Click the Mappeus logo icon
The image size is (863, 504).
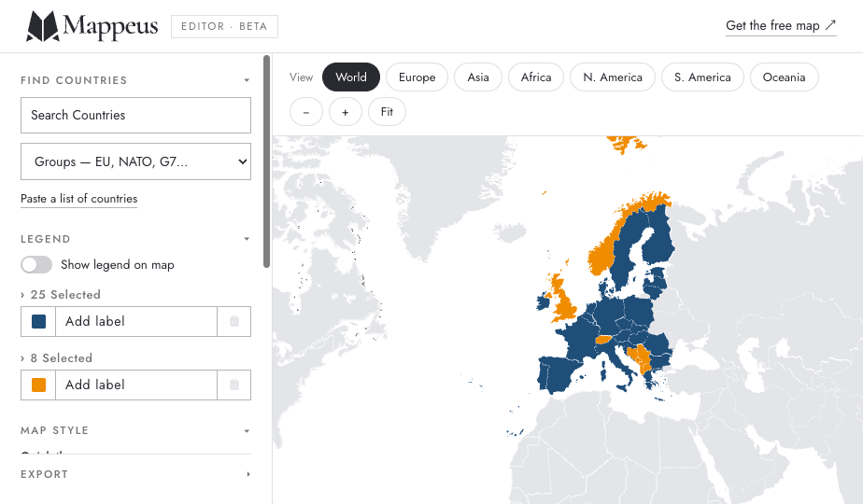pyautogui.click(x=42, y=26)
